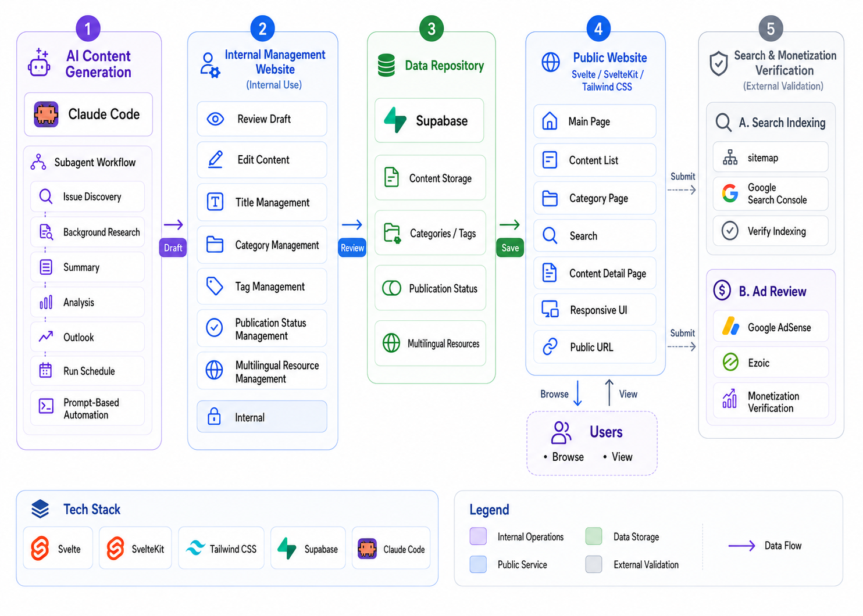Image resolution: width=863 pixels, height=616 pixels.
Task: Click the Category Page folder icon
Action: coord(550,198)
